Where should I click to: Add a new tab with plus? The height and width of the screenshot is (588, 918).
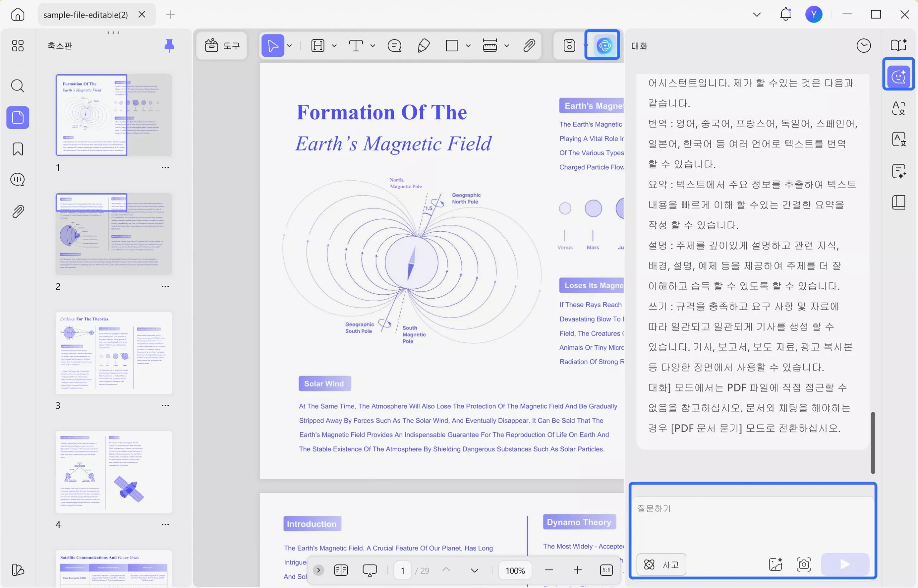(x=170, y=15)
